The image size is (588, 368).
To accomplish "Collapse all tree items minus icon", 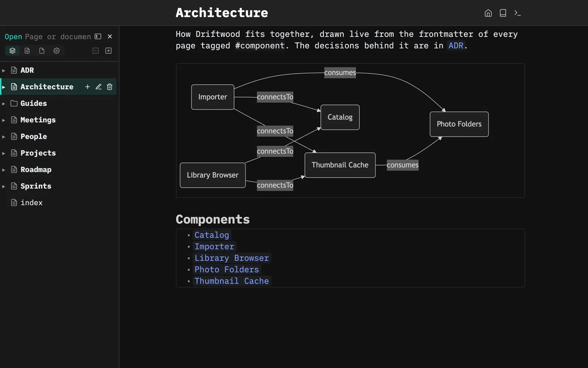I will click(x=96, y=51).
